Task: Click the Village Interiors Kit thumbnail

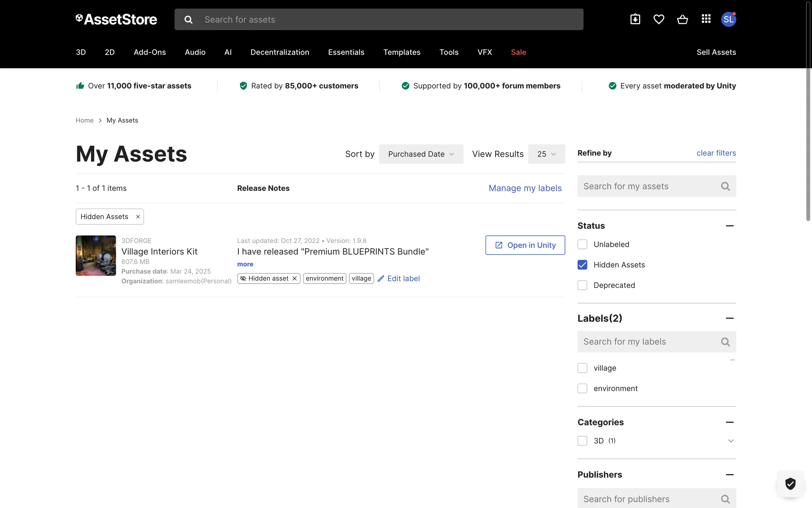Action: (x=96, y=256)
